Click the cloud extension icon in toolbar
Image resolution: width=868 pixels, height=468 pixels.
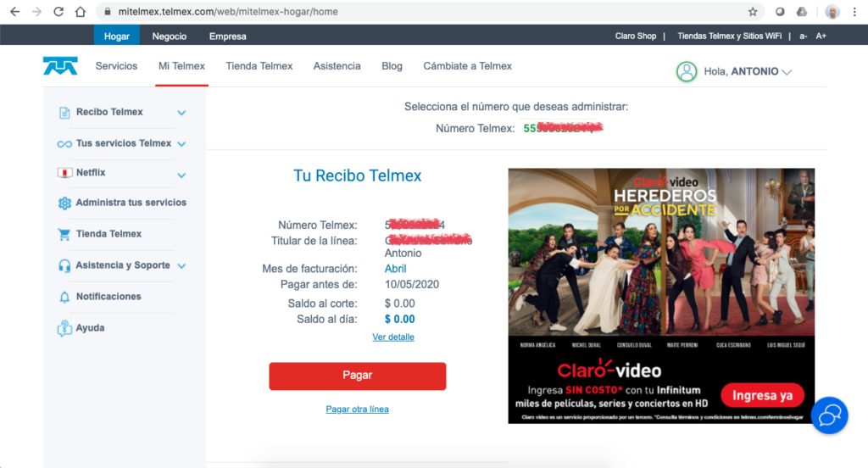click(x=802, y=12)
